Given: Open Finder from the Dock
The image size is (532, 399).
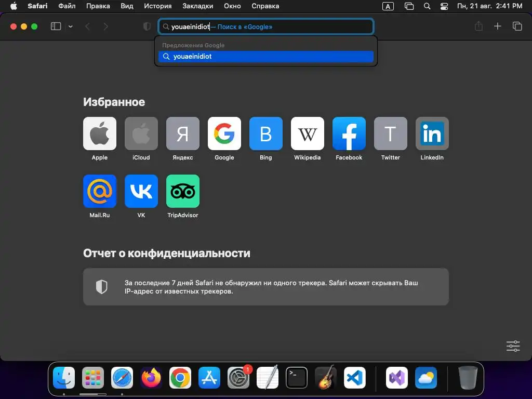Looking at the screenshot, I should pyautogui.click(x=64, y=378).
